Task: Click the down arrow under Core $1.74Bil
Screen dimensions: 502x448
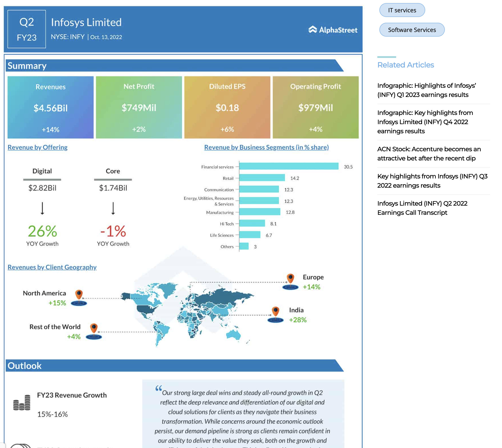Action: coord(113,208)
